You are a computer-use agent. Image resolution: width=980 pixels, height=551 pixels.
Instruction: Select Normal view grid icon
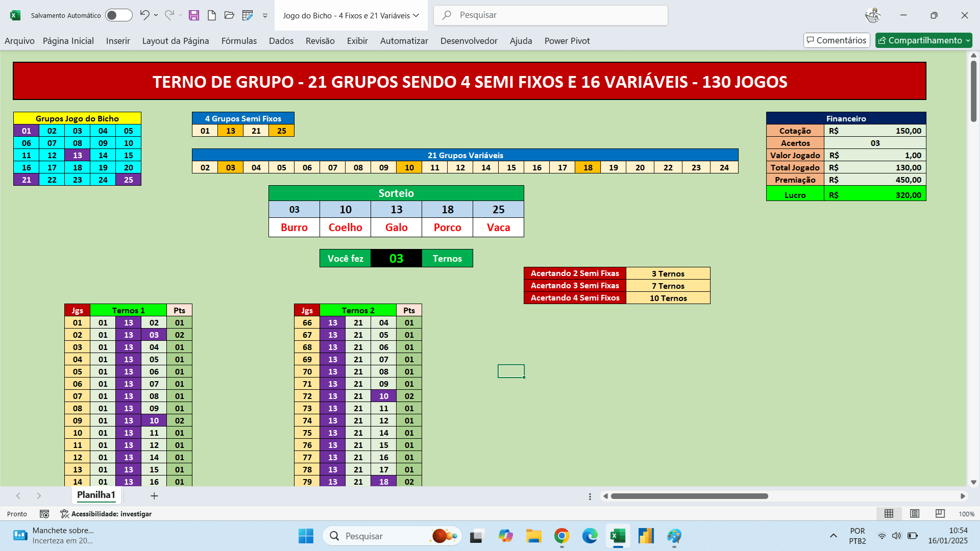coord(889,514)
